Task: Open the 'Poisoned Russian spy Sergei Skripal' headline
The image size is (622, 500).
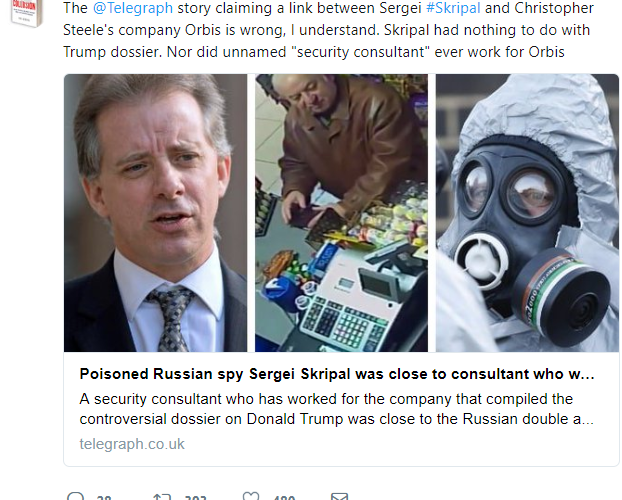Action: click(x=337, y=375)
